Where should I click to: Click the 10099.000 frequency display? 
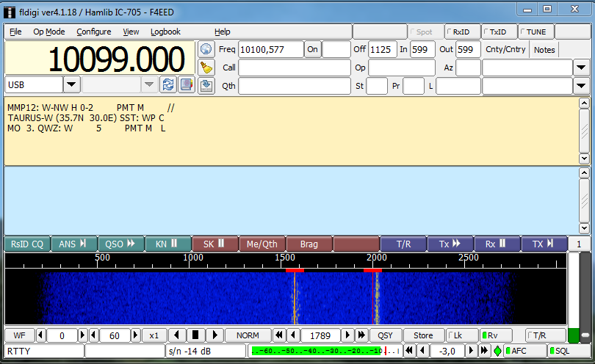point(100,59)
